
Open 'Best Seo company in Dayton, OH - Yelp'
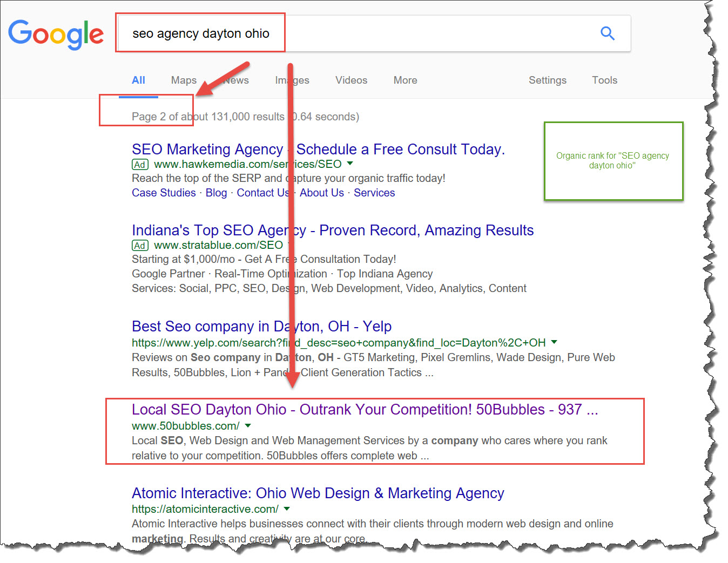(262, 327)
